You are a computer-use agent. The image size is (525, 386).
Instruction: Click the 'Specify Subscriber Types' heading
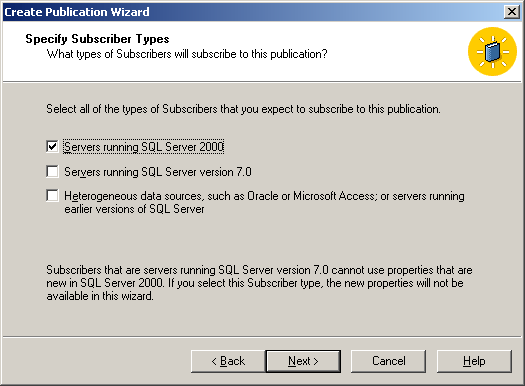97,39
